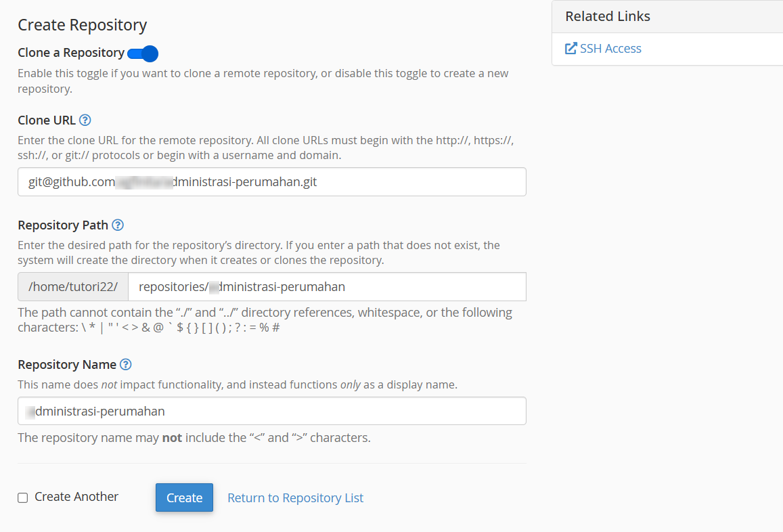Select the Clone URL field label
This screenshot has width=783, height=532.
coord(46,120)
